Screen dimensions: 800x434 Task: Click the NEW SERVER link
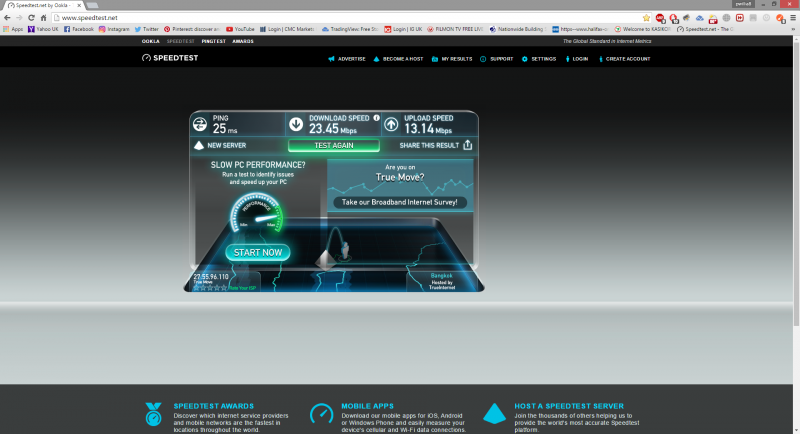point(227,145)
